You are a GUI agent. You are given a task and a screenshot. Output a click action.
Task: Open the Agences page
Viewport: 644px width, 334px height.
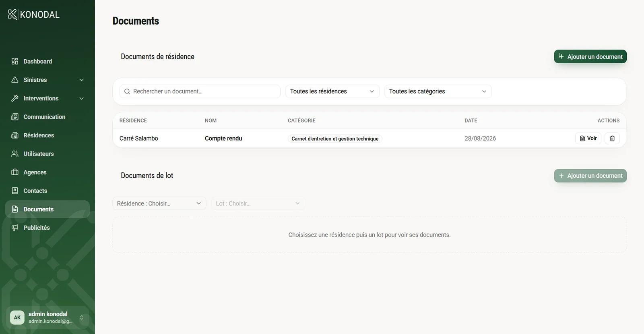(x=47, y=172)
